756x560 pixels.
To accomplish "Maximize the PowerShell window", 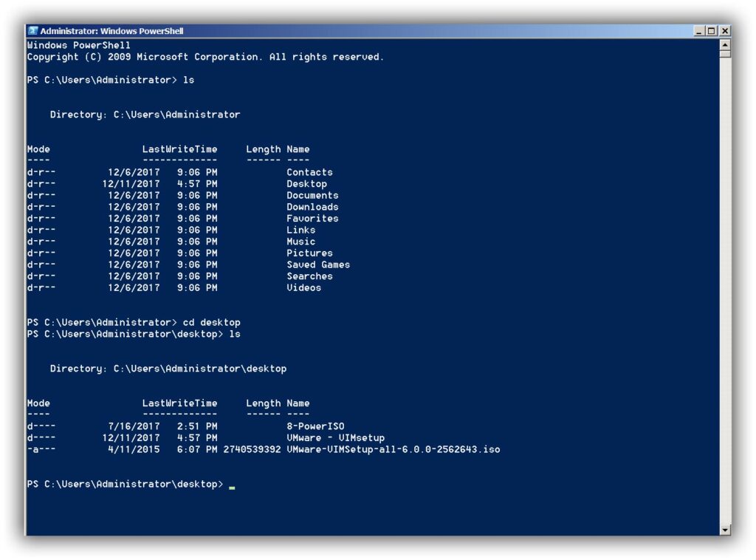I will (712, 31).
